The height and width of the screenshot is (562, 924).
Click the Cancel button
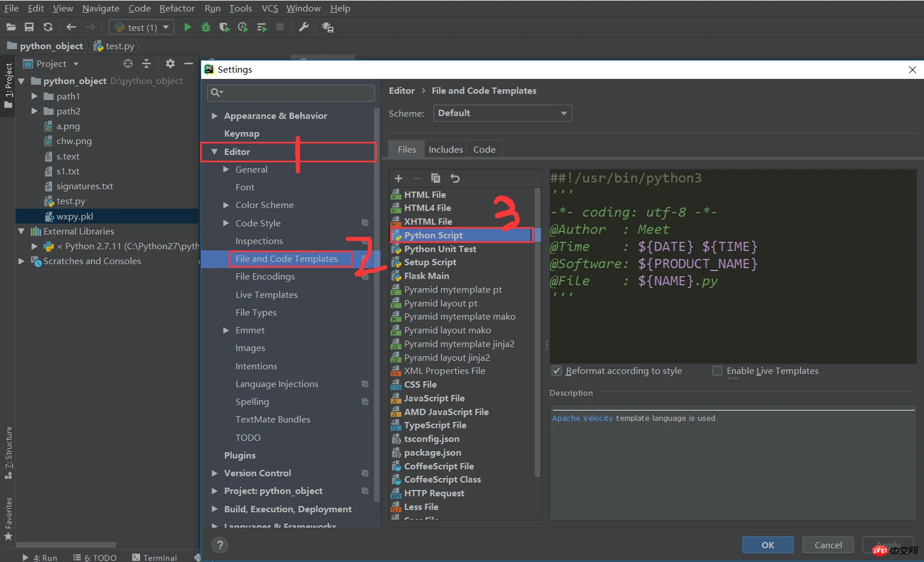click(828, 545)
